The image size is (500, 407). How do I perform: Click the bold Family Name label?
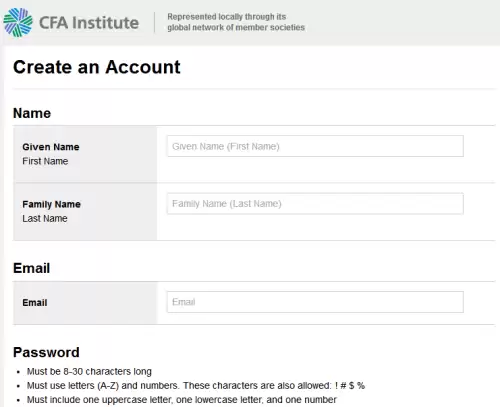tap(52, 204)
